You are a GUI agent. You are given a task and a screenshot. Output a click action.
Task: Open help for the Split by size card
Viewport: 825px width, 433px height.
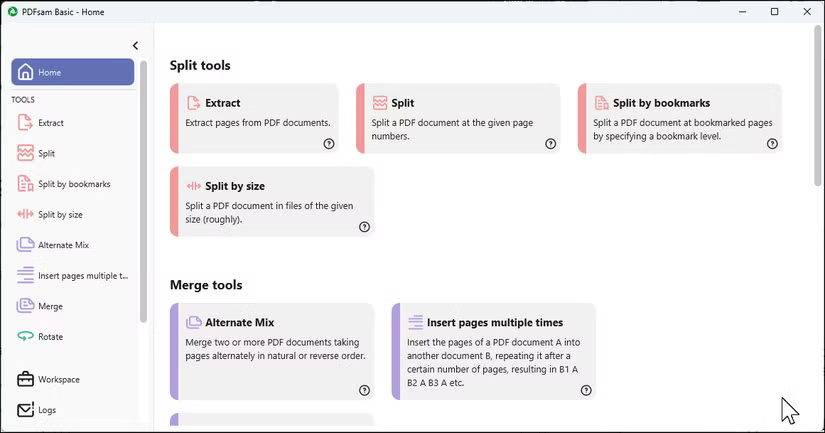(x=364, y=227)
